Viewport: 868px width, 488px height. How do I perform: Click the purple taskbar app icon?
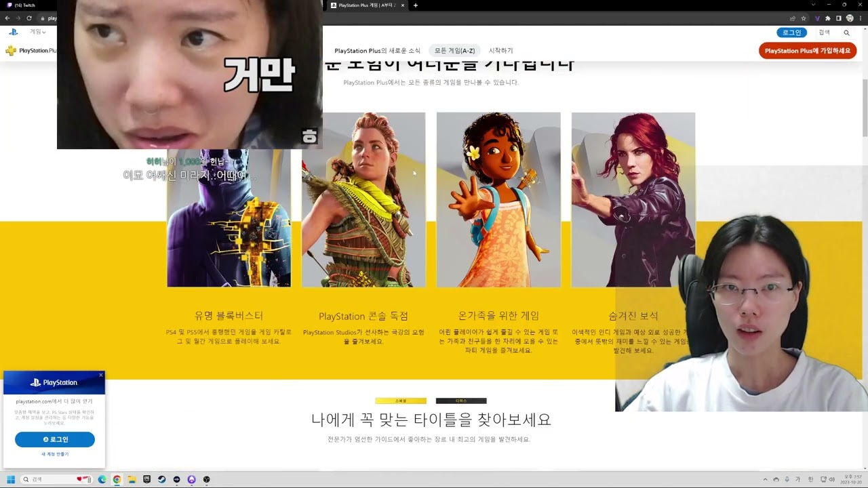click(191, 479)
